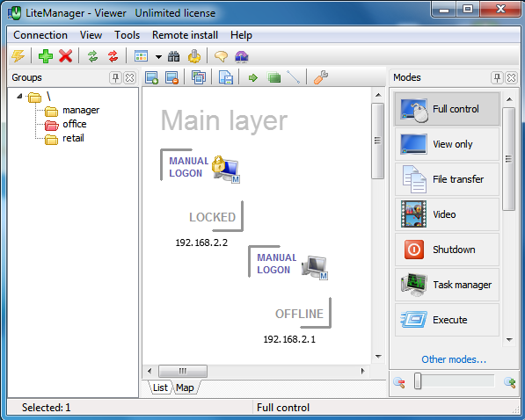
Task: Click the offline computer 192.168.2.1 icon
Action: coord(315,267)
